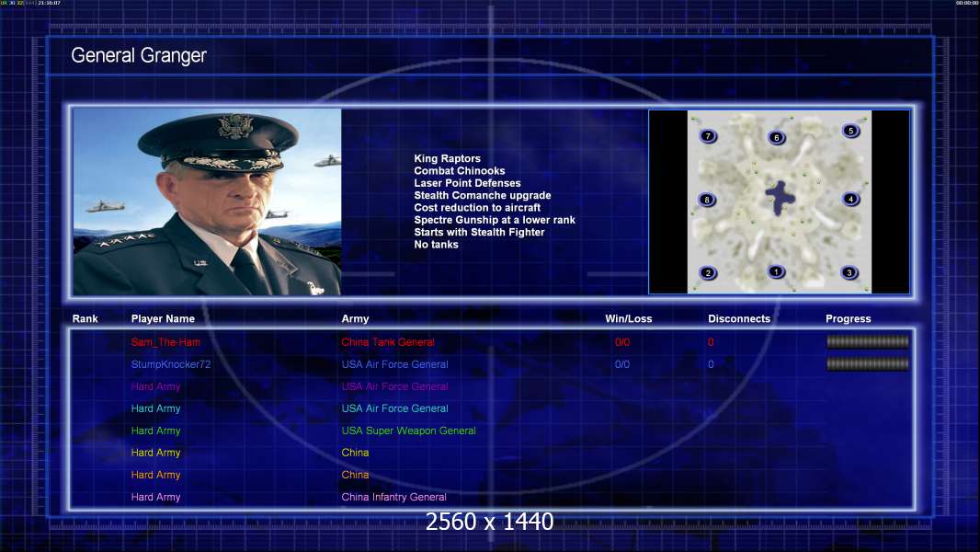Click the Disconnects column header
This screenshot has width=980, height=552.
[739, 319]
